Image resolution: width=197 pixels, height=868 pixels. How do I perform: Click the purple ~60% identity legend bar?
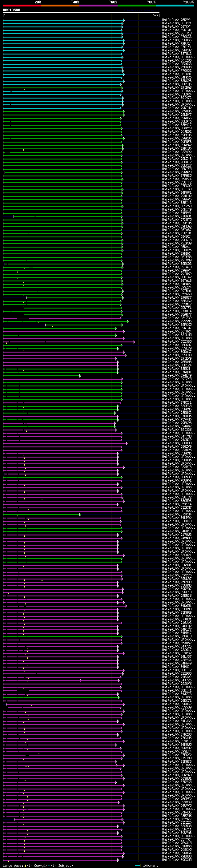click(99, 6)
